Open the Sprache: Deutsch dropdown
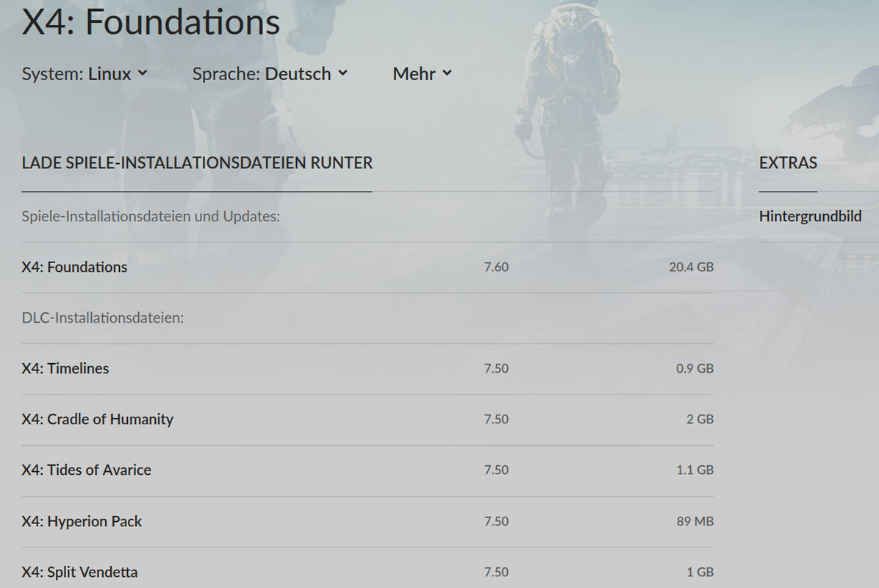The height and width of the screenshot is (588, 879). (270, 73)
